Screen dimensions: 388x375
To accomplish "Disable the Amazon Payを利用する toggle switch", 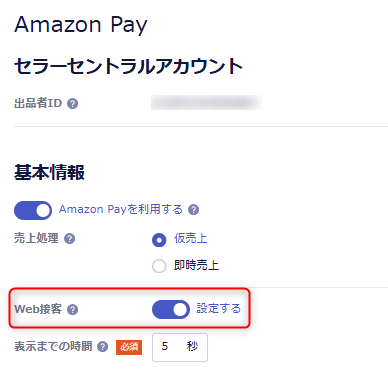I will tap(33, 210).
